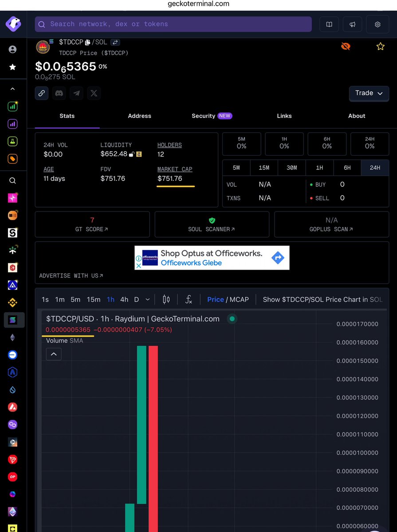The height and width of the screenshot is (532, 397).
Task: Expand the extra timeframes chevron after D
Action: pos(147,299)
